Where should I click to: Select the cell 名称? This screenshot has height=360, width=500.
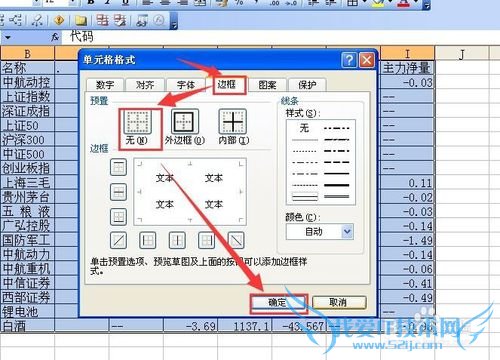(27, 68)
